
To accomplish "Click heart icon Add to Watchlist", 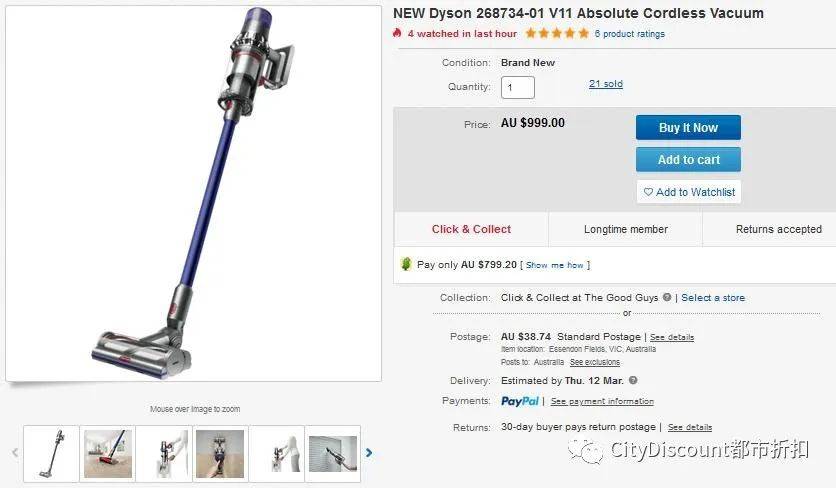I will (x=688, y=192).
